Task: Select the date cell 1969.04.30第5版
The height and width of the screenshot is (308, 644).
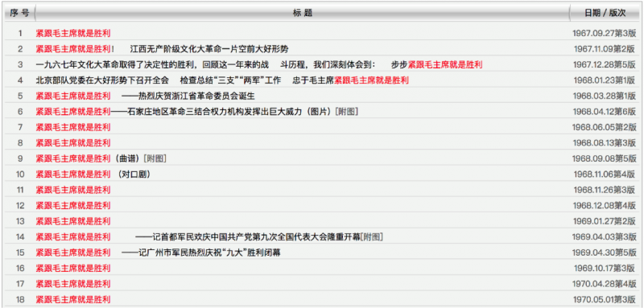Action: 604,253
